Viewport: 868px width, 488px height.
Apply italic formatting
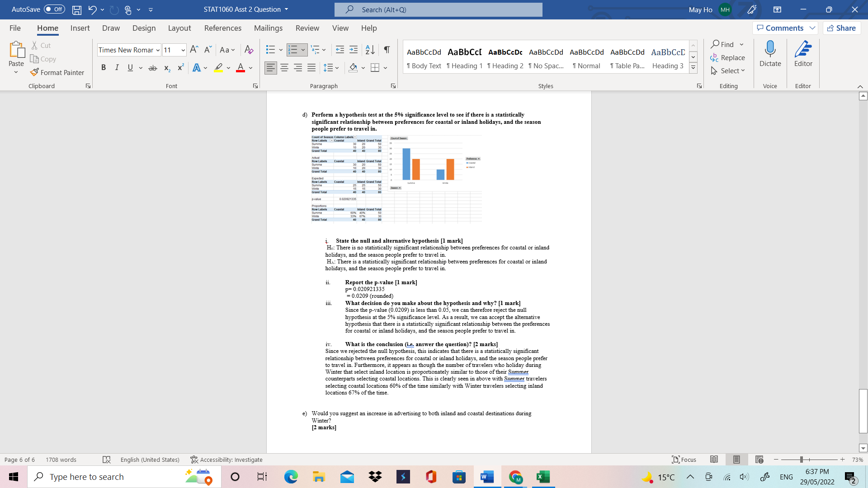(117, 67)
